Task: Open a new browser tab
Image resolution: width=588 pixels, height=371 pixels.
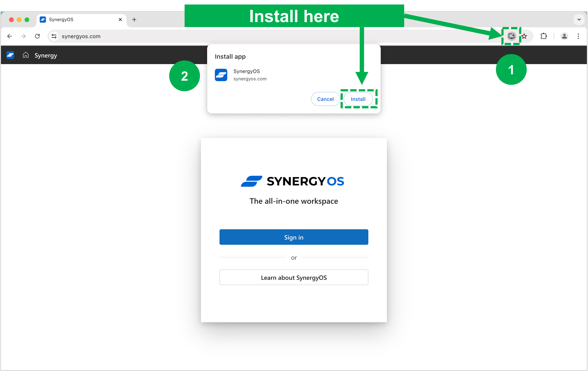Action: click(134, 20)
